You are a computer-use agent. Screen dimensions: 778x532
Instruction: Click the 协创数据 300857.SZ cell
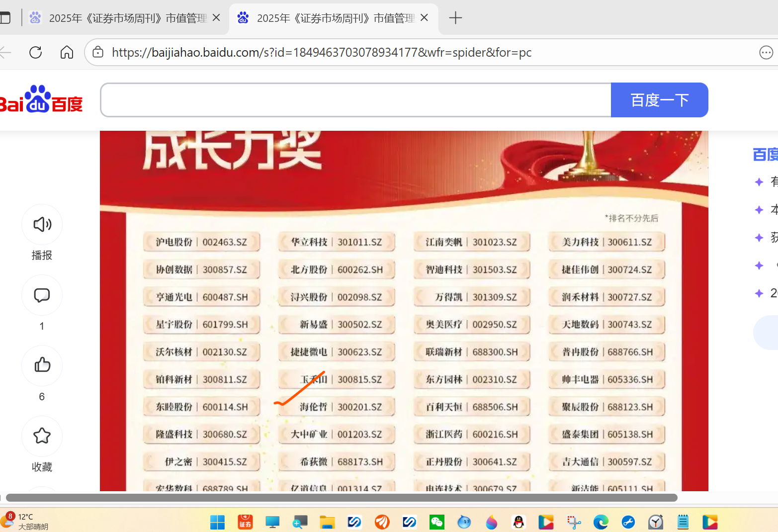click(201, 269)
